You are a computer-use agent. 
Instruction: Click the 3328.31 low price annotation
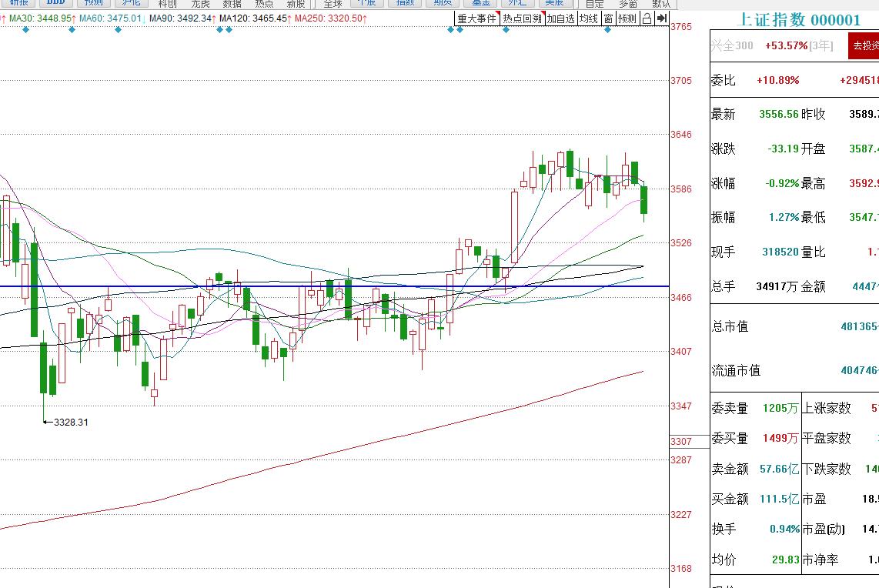71,422
